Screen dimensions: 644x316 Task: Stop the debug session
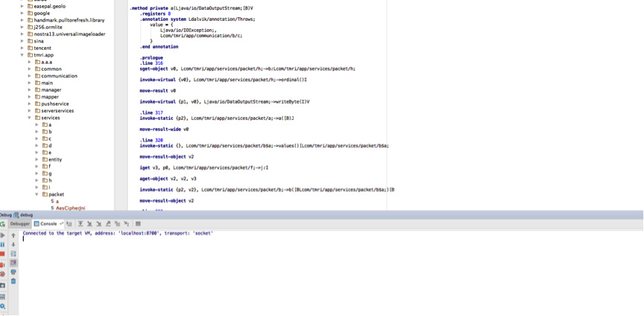(2, 254)
